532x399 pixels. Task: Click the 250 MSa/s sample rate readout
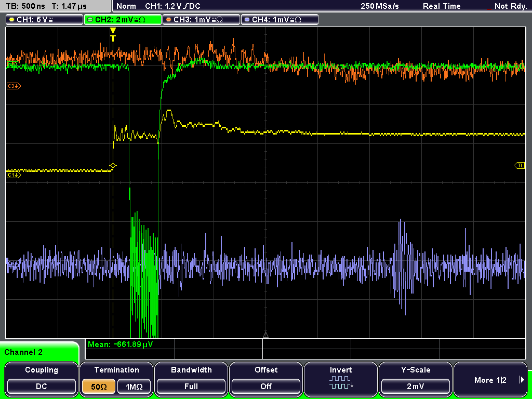(x=380, y=6)
